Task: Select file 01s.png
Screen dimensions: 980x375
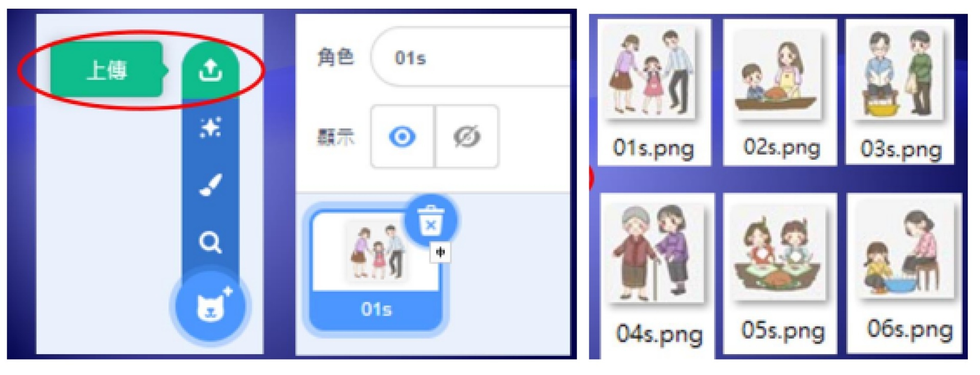Action: pyautogui.click(x=654, y=92)
